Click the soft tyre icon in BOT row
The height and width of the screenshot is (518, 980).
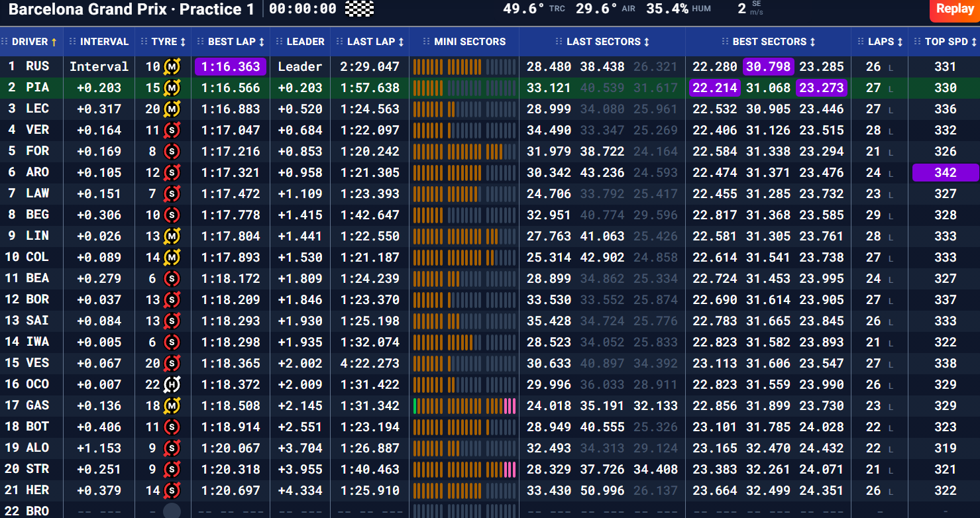coord(172,427)
